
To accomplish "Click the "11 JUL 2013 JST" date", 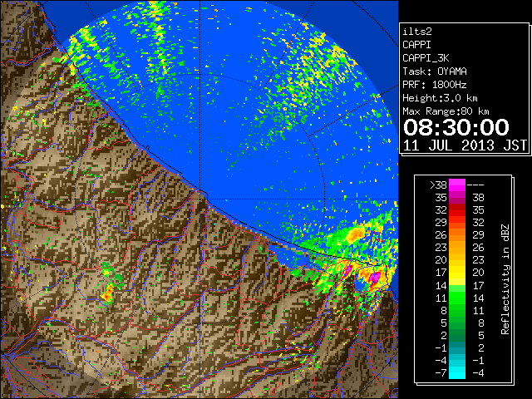I will pos(465,145).
